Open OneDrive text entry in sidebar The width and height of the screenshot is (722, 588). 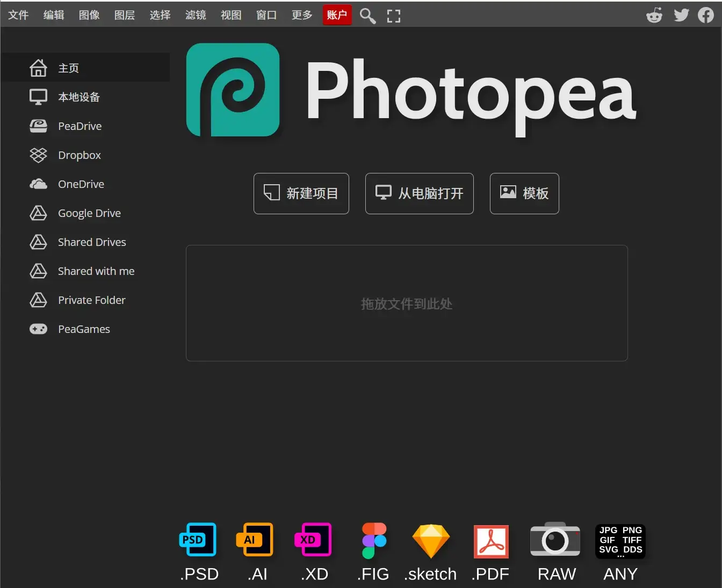coord(81,184)
